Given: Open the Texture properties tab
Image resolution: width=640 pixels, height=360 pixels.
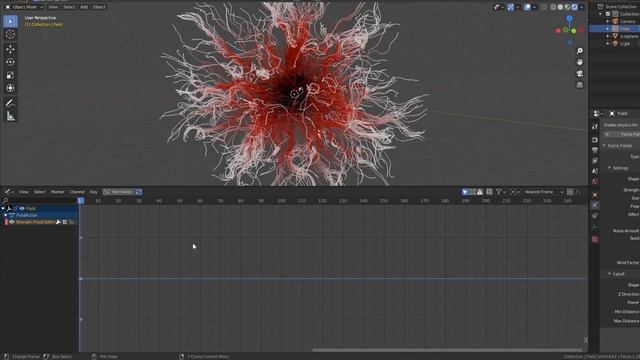Looking at the screenshot, I should point(595,239).
